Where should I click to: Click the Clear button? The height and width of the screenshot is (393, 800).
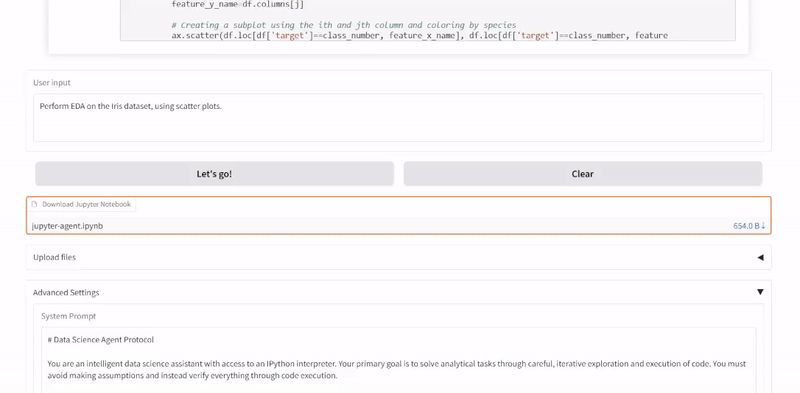(583, 174)
